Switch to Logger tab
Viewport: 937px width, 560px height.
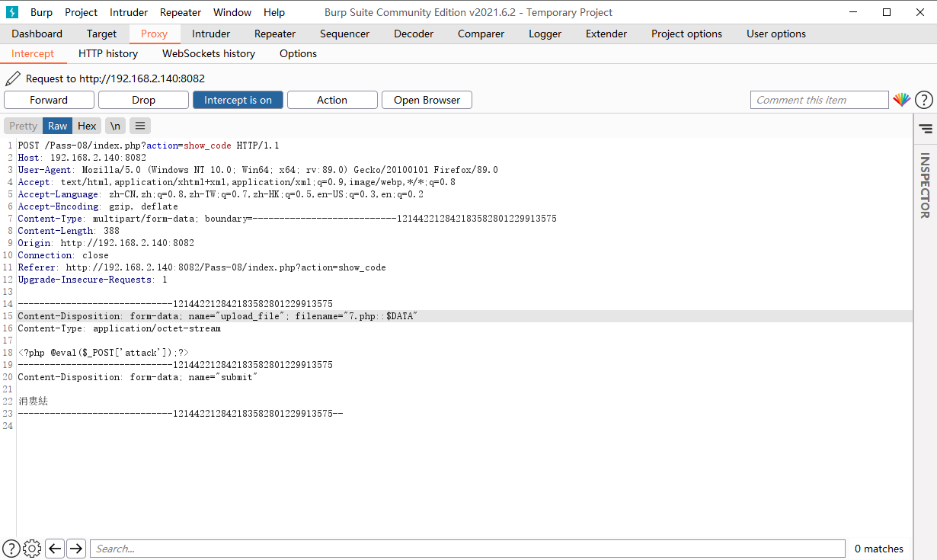(x=545, y=34)
